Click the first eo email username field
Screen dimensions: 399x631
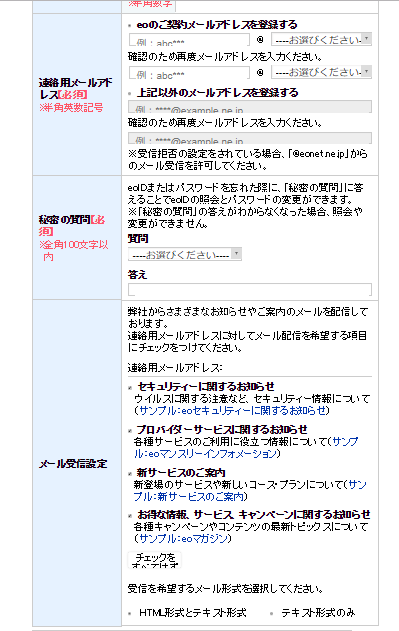pyautogui.click(x=189, y=40)
